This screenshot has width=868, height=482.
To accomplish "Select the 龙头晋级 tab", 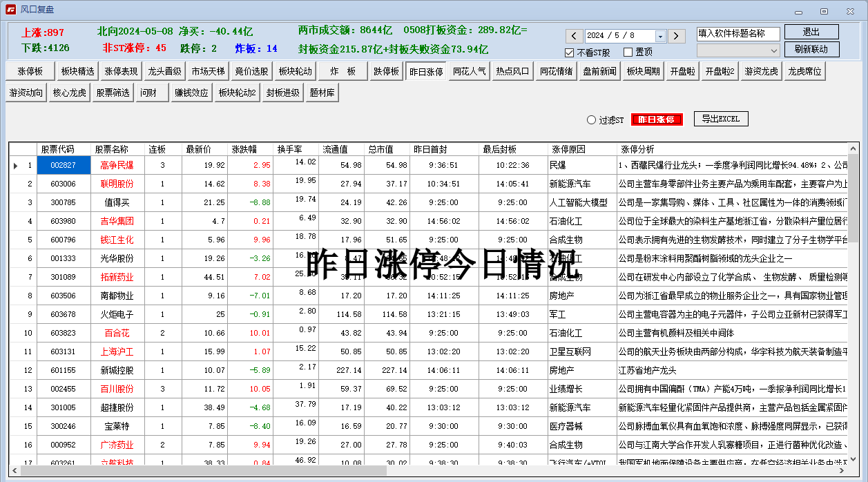I will (164, 71).
